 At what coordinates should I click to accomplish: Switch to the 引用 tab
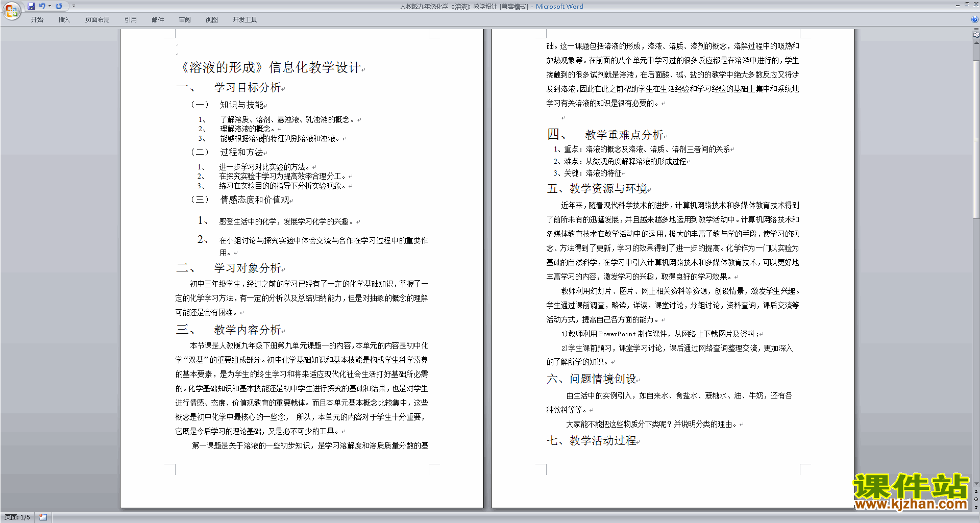[x=131, y=20]
